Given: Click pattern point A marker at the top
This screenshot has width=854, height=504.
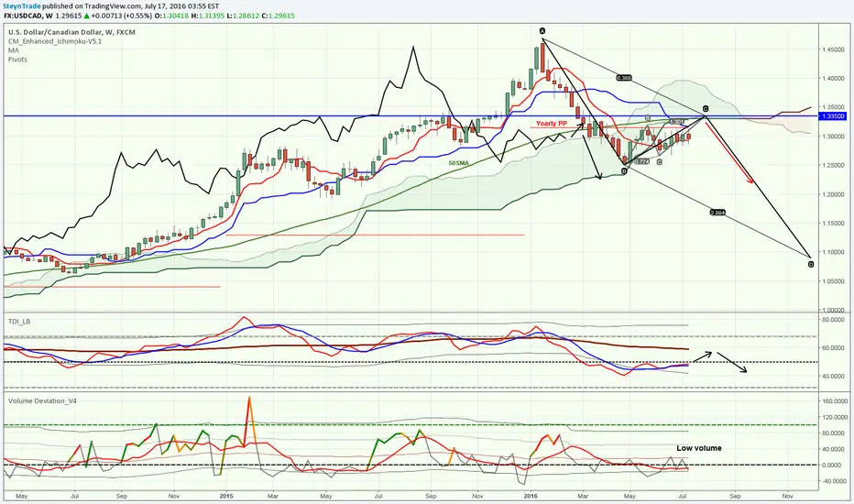Looking at the screenshot, I should [542, 30].
